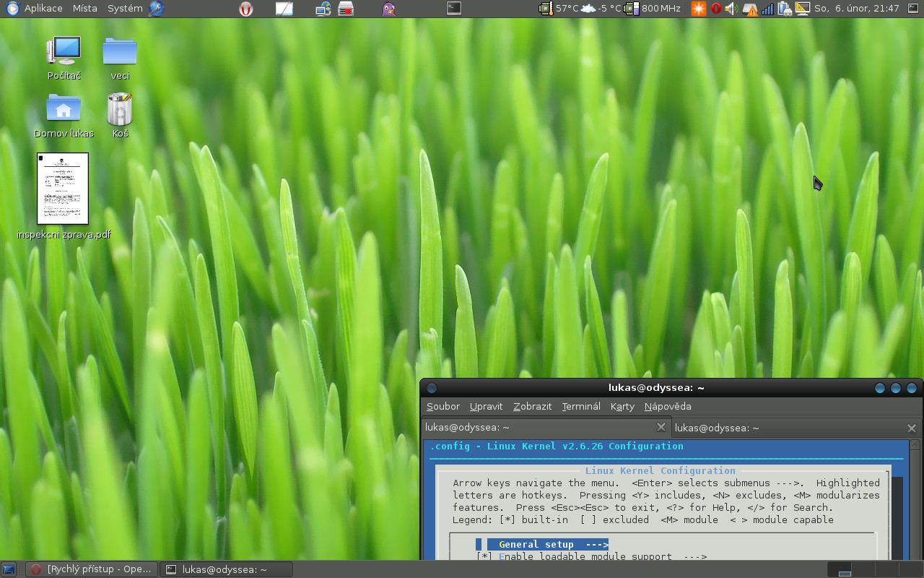924x578 pixels.
Task: Open the Zobrazit menu in terminal
Action: click(533, 406)
